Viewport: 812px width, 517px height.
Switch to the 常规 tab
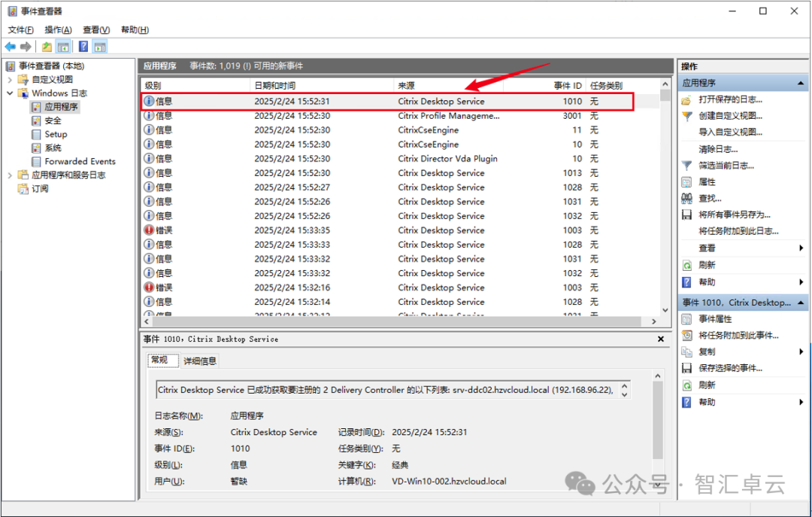[163, 360]
